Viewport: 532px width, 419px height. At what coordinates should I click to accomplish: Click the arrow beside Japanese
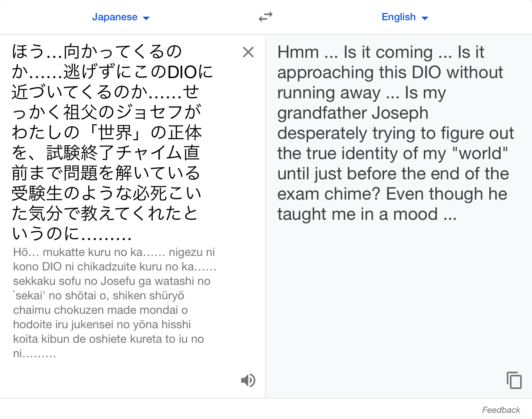point(146,18)
